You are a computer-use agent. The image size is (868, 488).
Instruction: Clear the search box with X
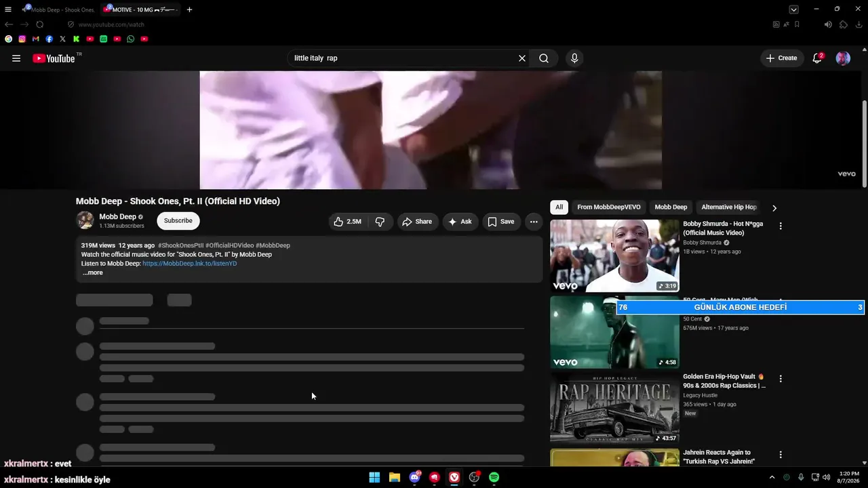coord(522,58)
